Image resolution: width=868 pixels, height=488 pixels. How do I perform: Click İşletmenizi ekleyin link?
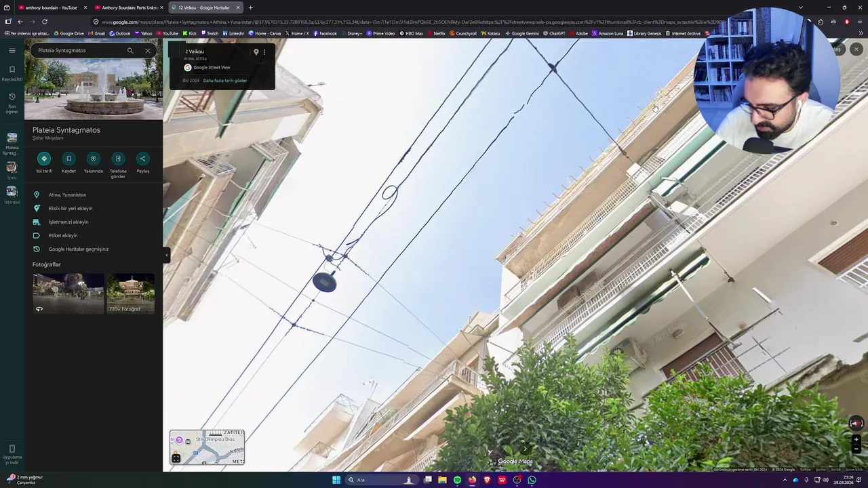[x=68, y=222]
